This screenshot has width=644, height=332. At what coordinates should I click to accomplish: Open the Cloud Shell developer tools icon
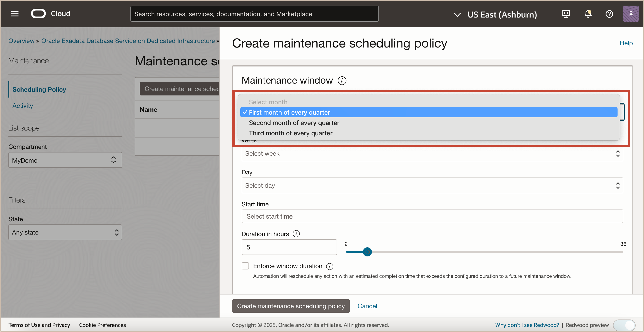[x=566, y=14]
